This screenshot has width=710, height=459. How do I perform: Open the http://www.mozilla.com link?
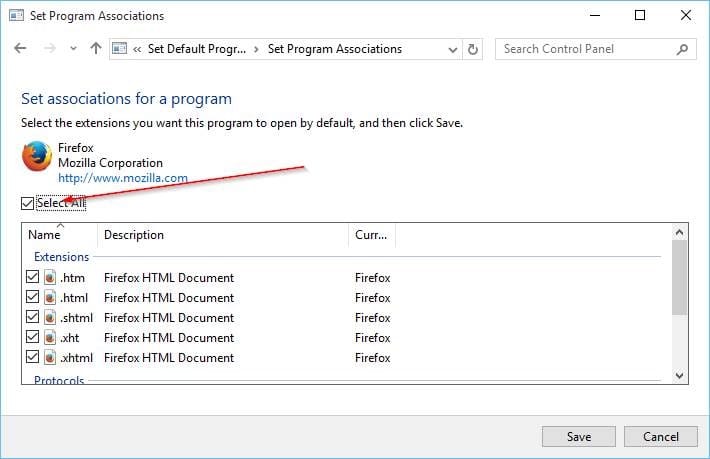click(x=123, y=178)
